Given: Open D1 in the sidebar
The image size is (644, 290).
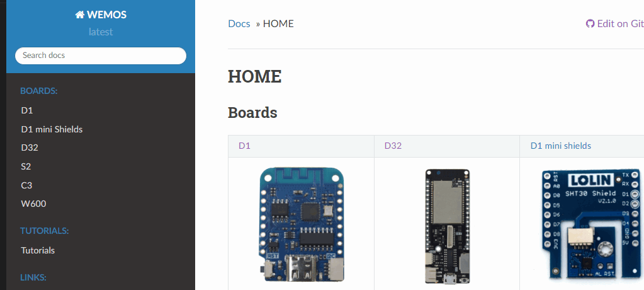Looking at the screenshot, I should [x=27, y=110].
